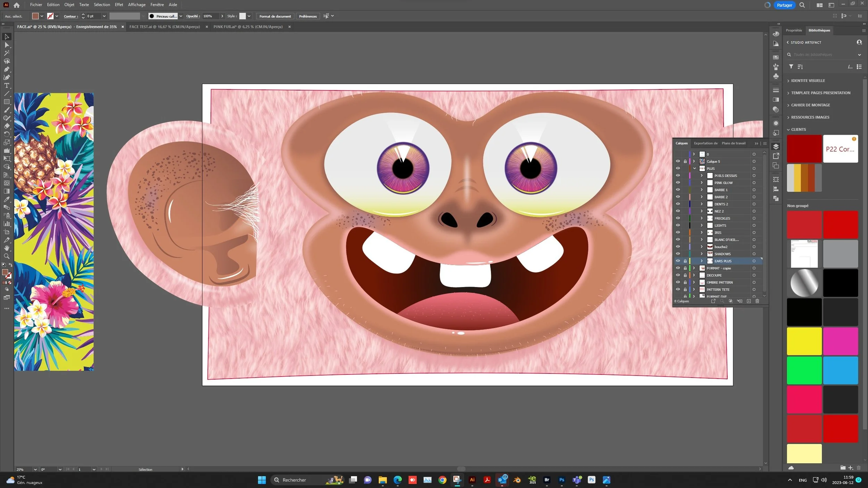Hide the FRECKLES layer
The width and height of the screenshot is (868, 488).
point(678,218)
